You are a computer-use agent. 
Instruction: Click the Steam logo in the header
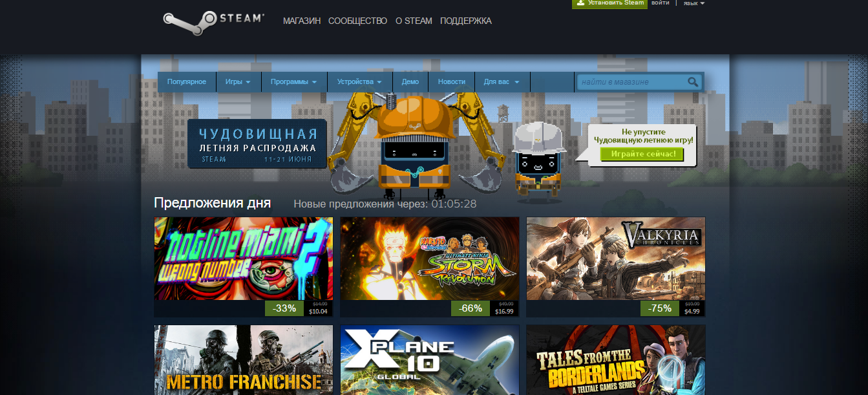214,23
